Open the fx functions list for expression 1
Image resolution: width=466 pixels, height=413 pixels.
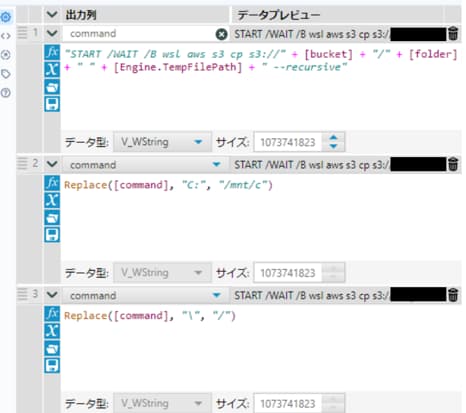52,52
